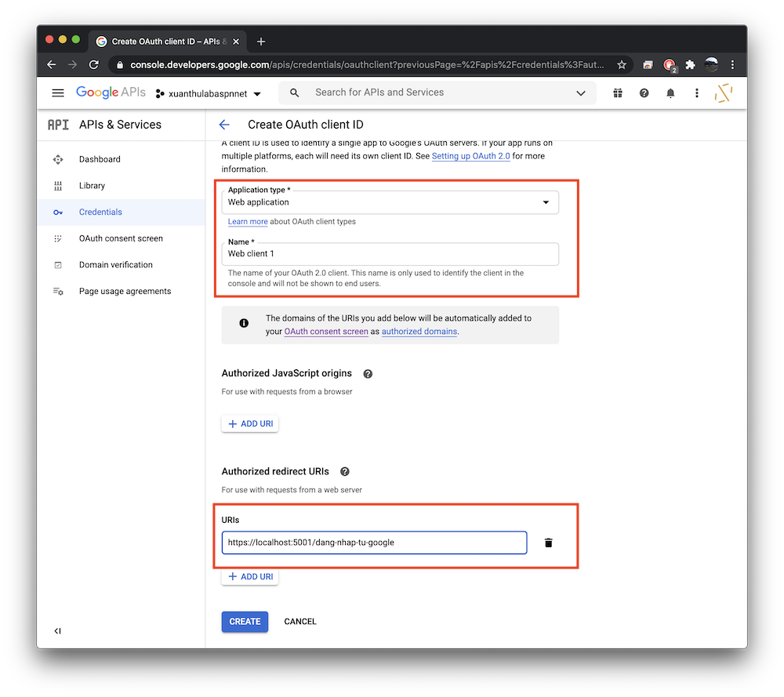Screen dimensions: 784x697
Task: Click the cast media extension icon
Action: click(x=648, y=65)
